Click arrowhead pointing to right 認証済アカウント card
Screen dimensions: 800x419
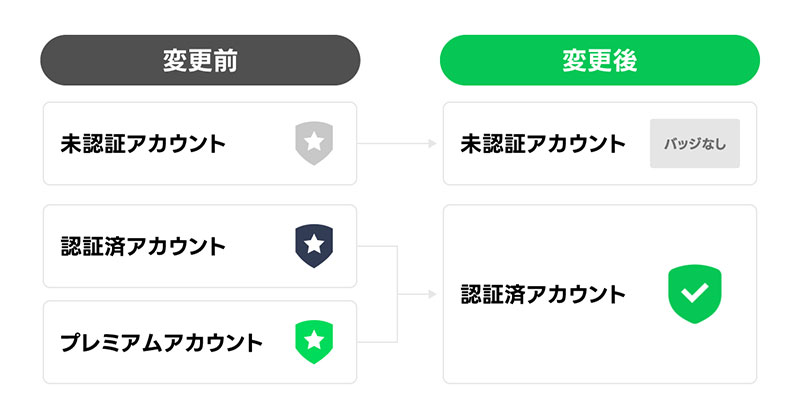(x=432, y=294)
